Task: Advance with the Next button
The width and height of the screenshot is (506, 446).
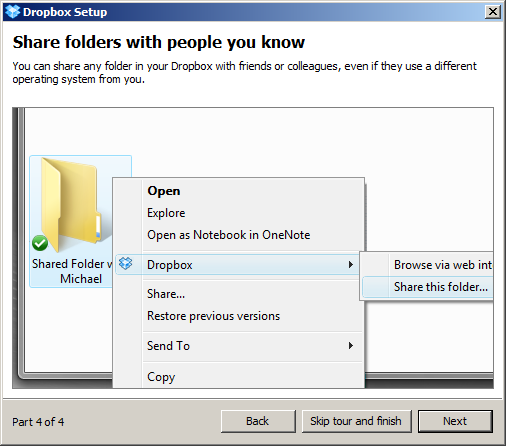Action: coord(455,421)
